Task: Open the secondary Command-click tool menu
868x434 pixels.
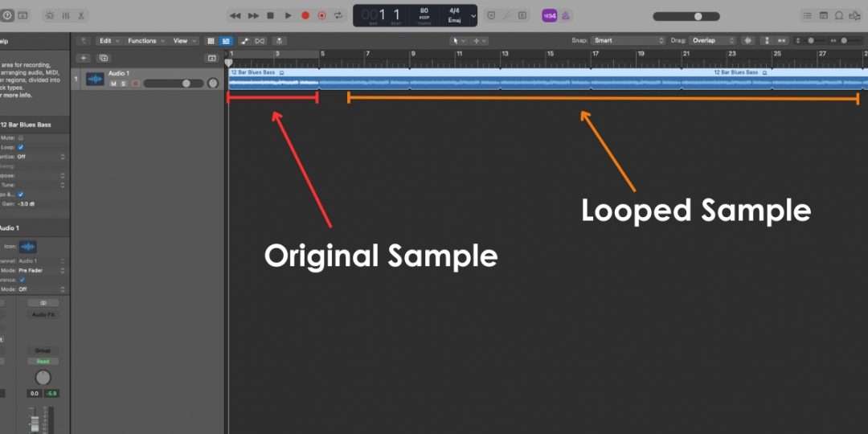Action: [x=479, y=40]
